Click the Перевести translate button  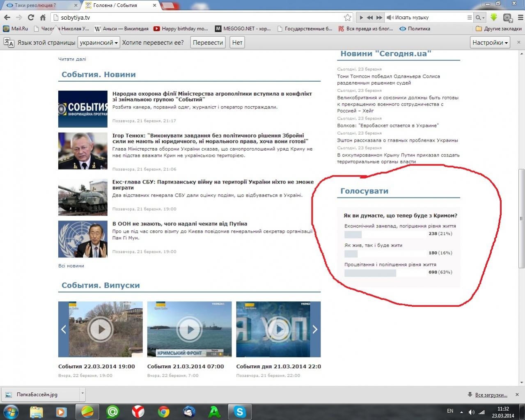pyautogui.click(x=208, y=42)
